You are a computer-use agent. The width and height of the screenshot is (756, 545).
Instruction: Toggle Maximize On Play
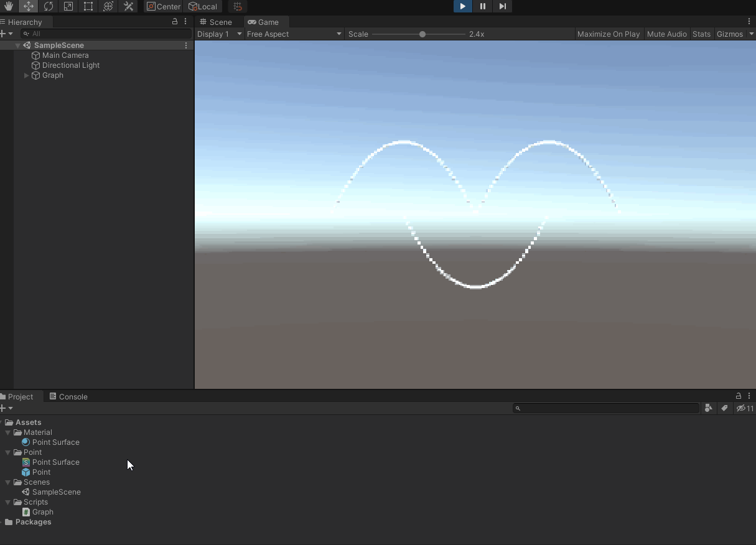tap(609, 34)
